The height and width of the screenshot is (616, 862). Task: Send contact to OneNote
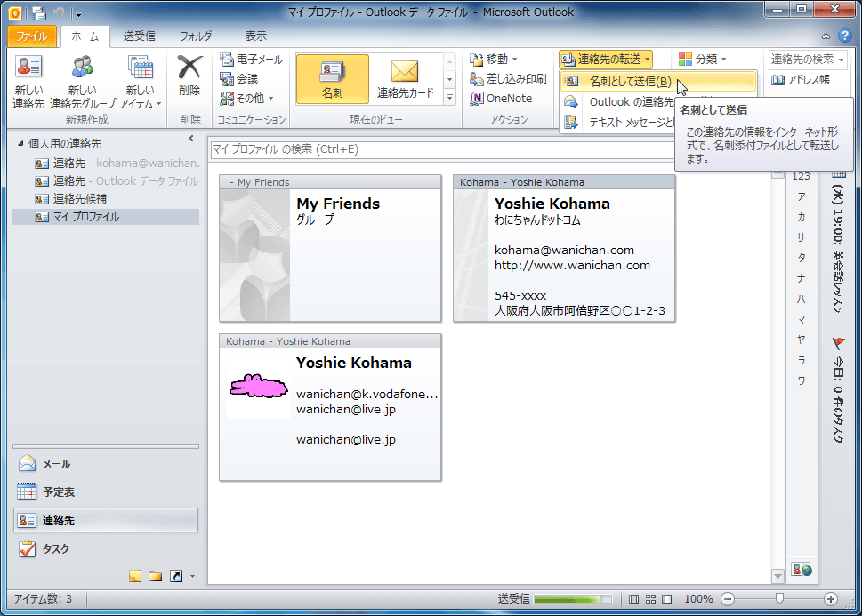click(501, 99)
